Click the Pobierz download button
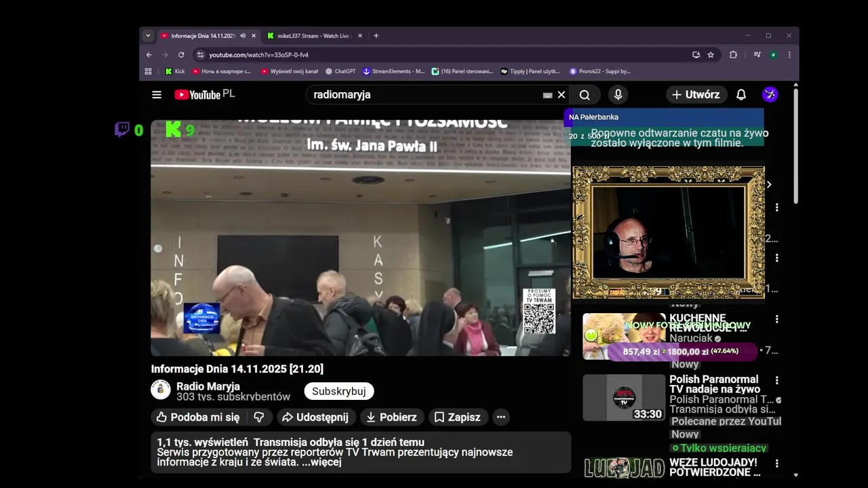868x488 pixels. (393, 418)
